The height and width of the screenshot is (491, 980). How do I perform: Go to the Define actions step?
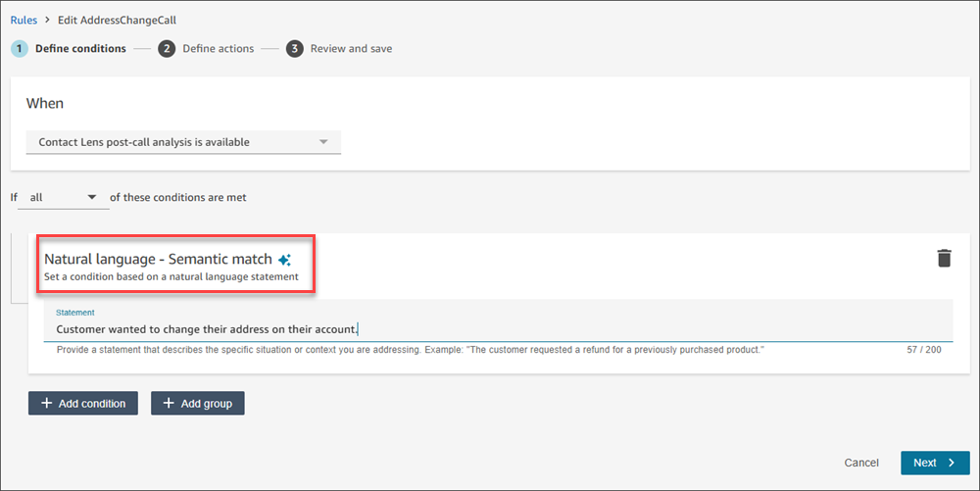click(x=218, y=48)
